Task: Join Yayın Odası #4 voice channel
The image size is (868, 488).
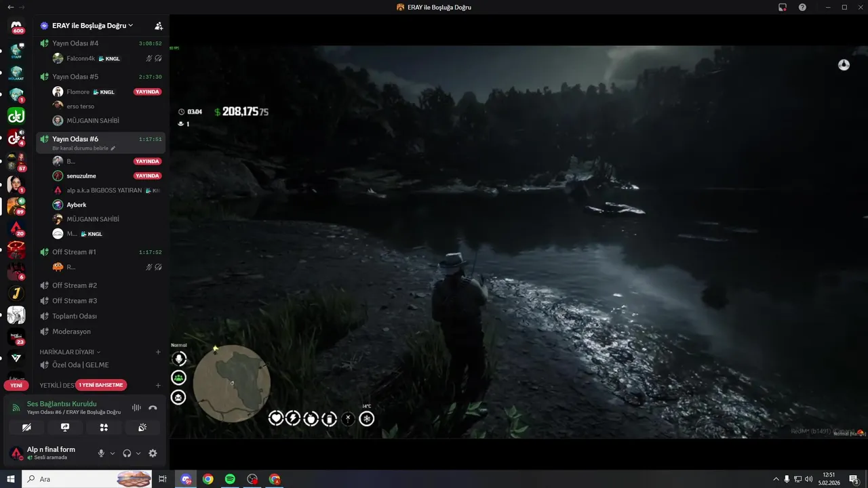Action: (x=100, y=43)
